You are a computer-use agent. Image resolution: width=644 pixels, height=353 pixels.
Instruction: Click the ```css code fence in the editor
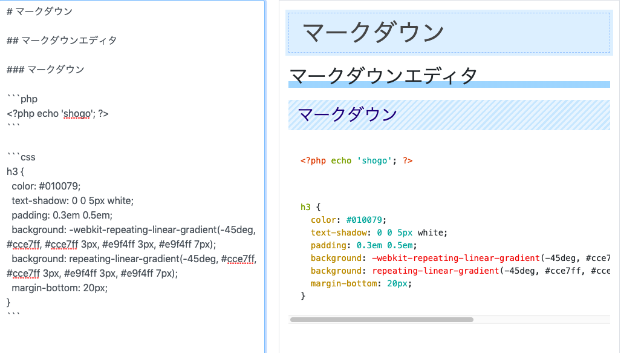click(20, 156)
